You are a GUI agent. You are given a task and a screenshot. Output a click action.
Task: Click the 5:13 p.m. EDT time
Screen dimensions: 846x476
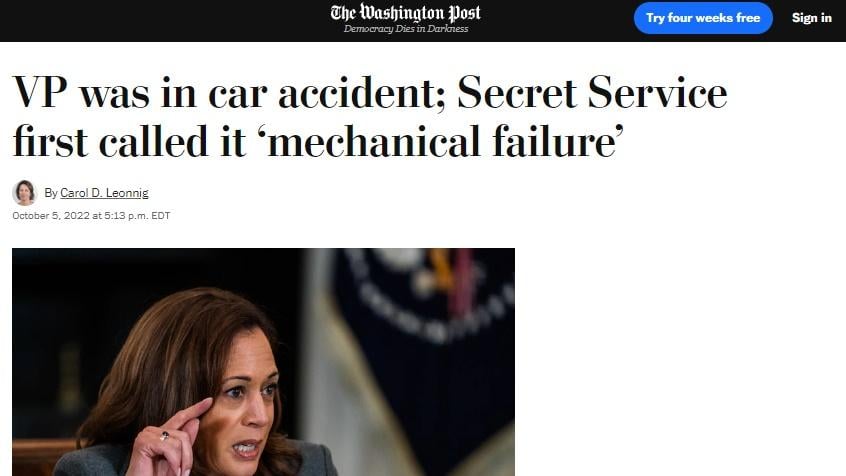[x=136, y=216]
